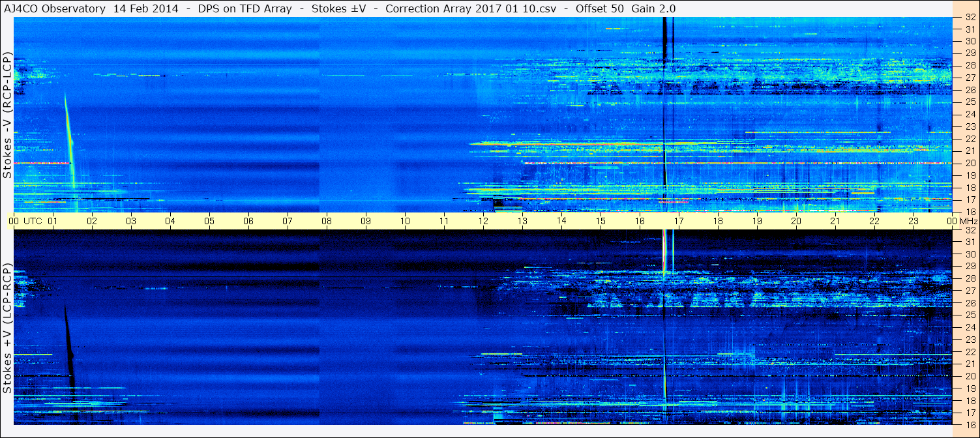The height and width of the screenshot is (438, 980).
Task: Click the 15 hour marker on time axis
Action: [601, 221]
